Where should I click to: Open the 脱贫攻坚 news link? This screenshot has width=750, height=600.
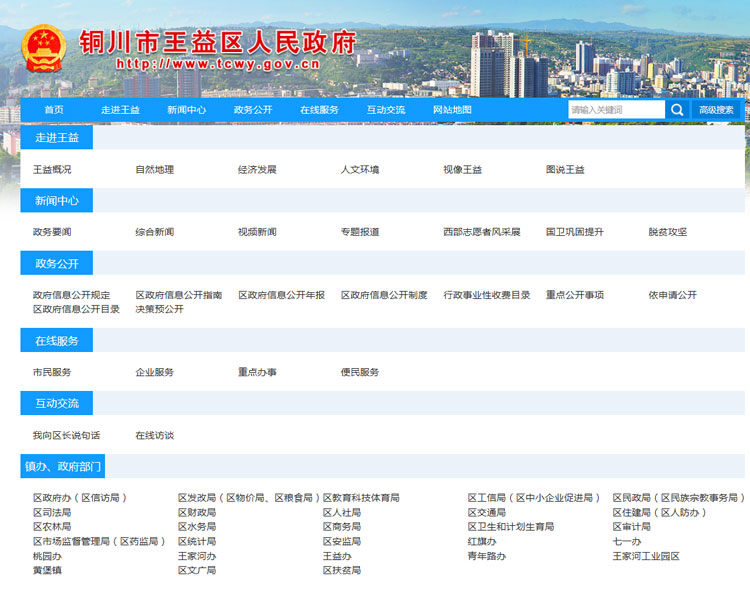pos(667,232)
